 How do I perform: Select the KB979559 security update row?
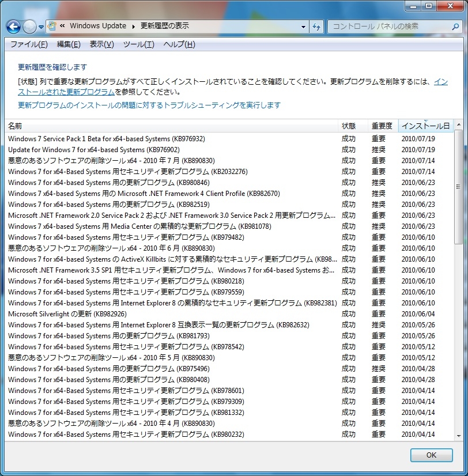click(229, 292)
